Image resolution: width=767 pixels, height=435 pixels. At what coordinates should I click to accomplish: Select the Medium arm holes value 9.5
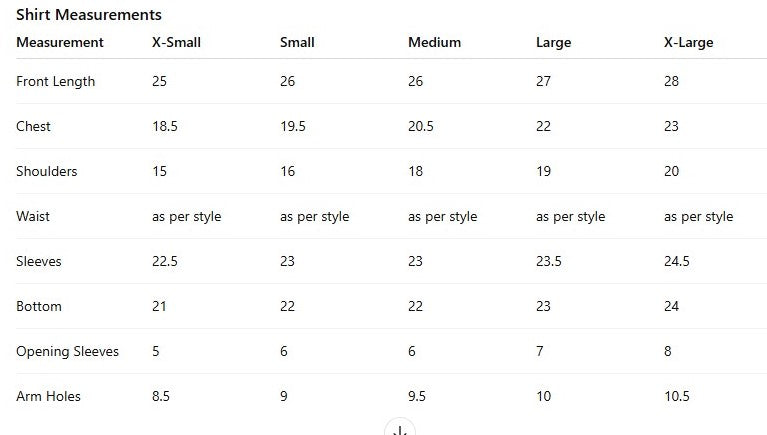coord(417,396)
